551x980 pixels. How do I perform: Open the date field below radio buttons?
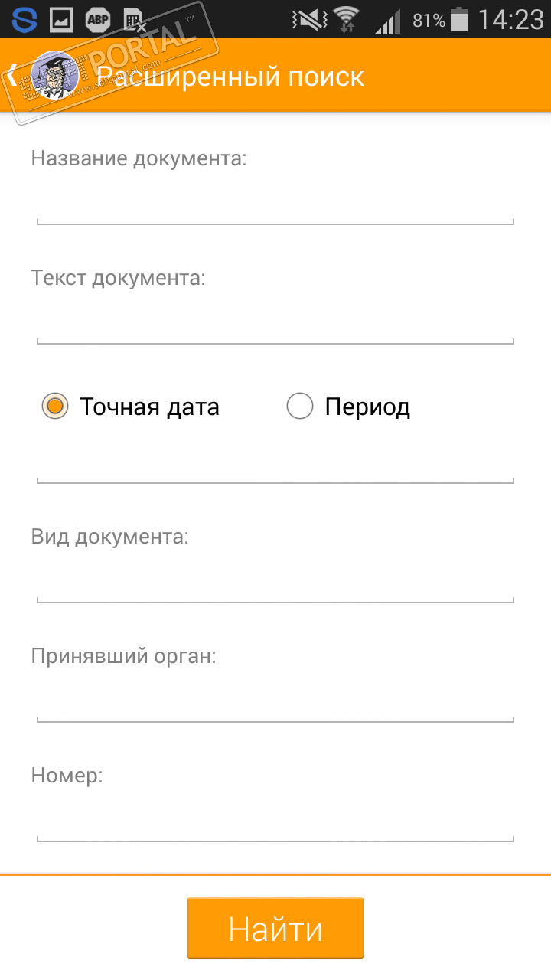pyautogui.click(x=275, y=464)
